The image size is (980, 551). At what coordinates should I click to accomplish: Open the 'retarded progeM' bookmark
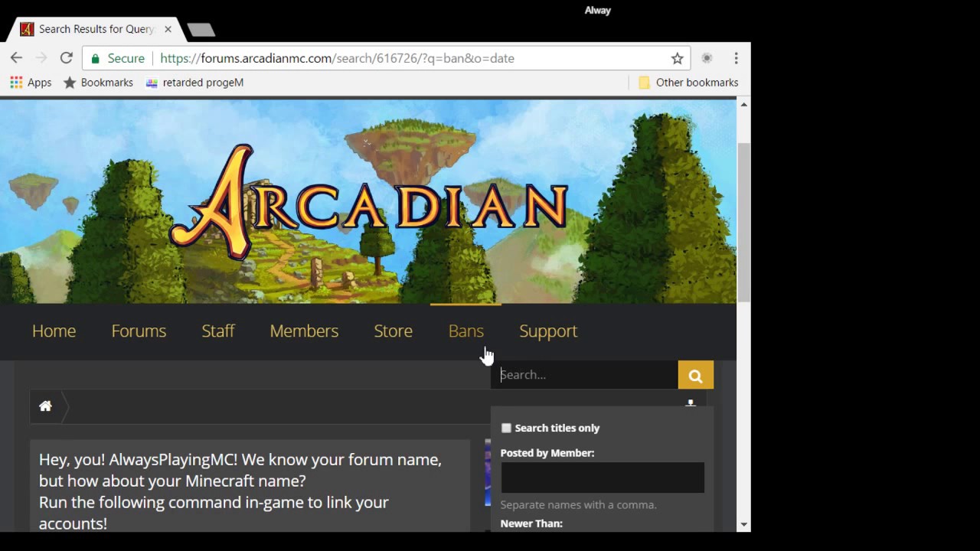tap(194, 83)
